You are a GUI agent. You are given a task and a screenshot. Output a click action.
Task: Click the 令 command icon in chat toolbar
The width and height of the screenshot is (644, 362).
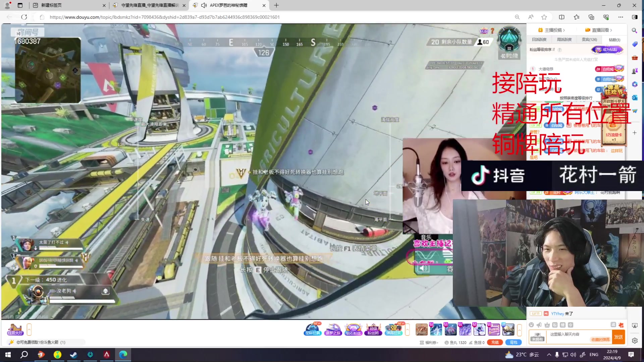tap(571, 325)
